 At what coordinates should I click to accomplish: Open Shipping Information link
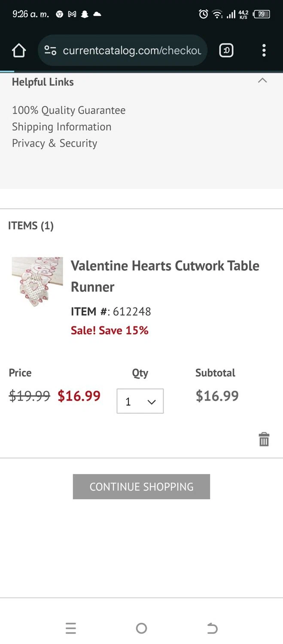pyautogui.click(x=62, y=127)
